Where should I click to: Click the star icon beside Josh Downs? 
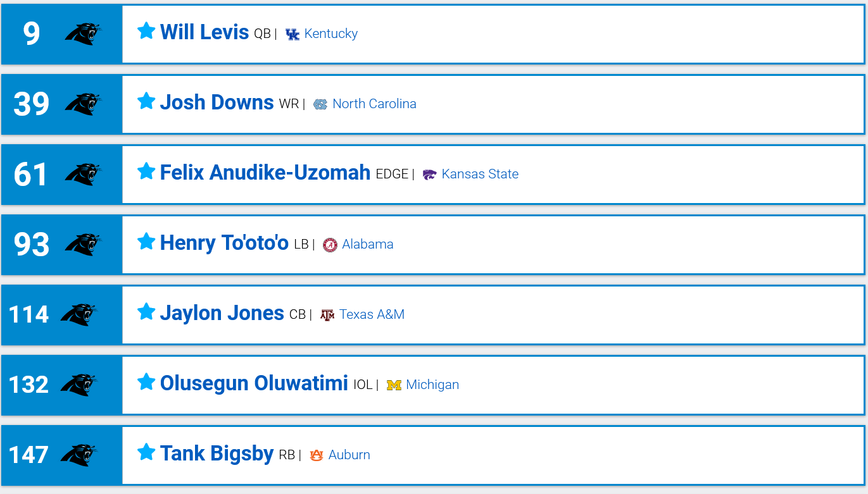point(146,101)
